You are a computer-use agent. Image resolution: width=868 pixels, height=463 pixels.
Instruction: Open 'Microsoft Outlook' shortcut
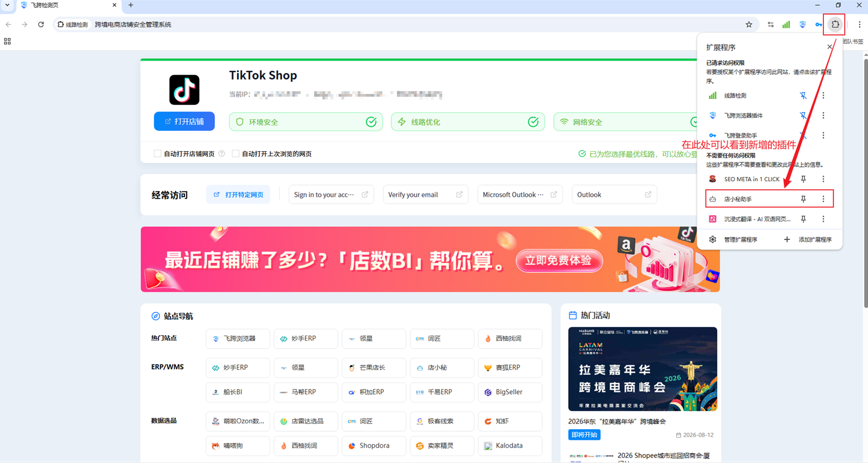(x=520, y=195)
